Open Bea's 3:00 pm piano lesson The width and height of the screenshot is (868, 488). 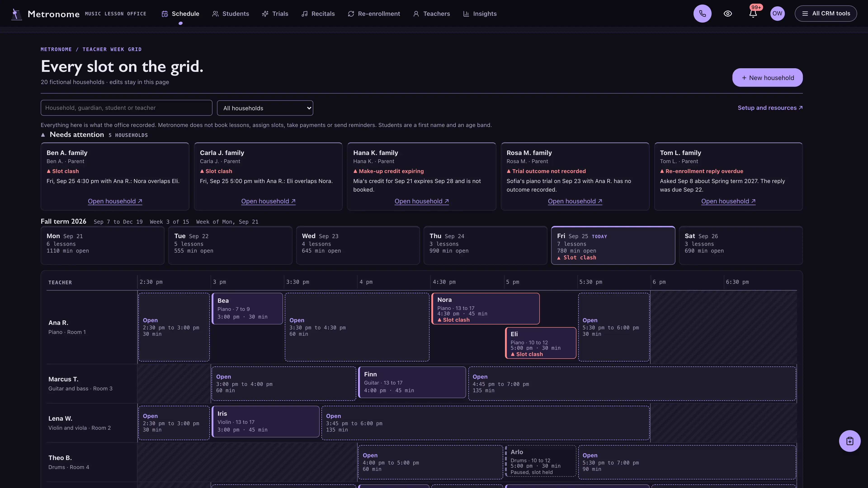coord(247,308)
